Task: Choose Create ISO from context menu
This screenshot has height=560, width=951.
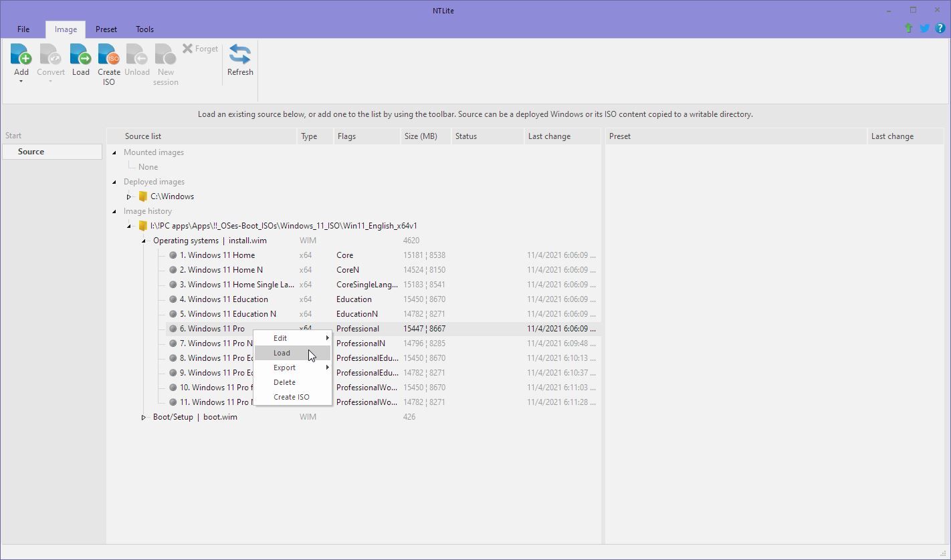Action: coord(292,397)
